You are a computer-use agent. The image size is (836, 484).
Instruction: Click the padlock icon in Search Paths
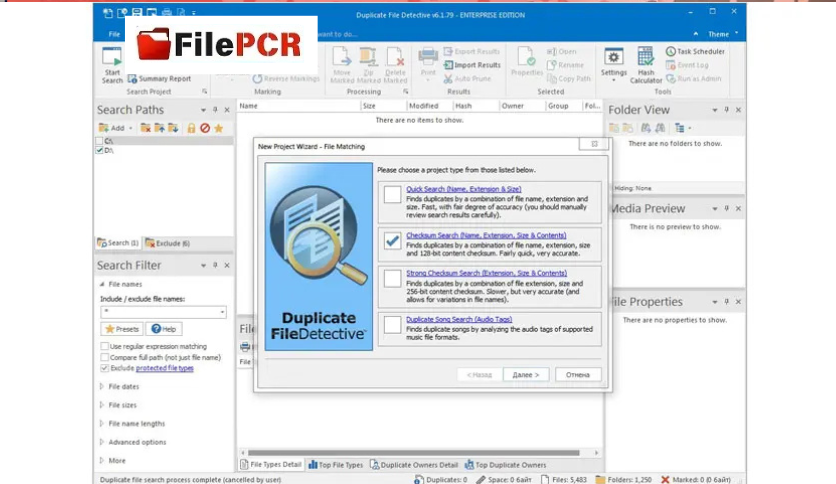coord(191,128)
